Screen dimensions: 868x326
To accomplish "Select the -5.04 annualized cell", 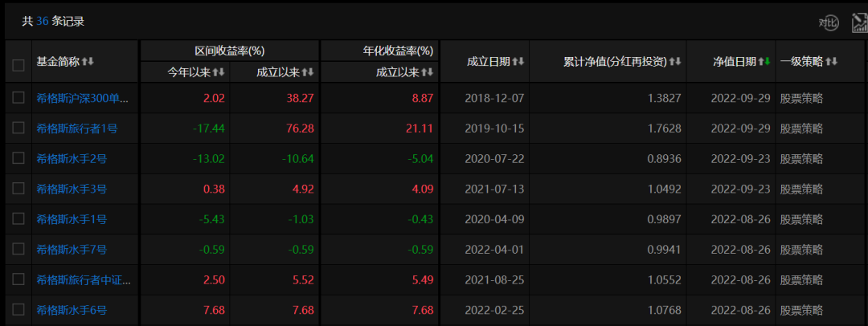I will click(420, 159).
